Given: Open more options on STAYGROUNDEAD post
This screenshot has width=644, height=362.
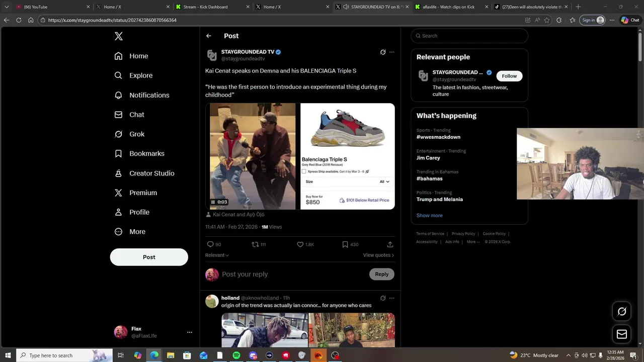Looking at the screenshot, I should (392, 52).
